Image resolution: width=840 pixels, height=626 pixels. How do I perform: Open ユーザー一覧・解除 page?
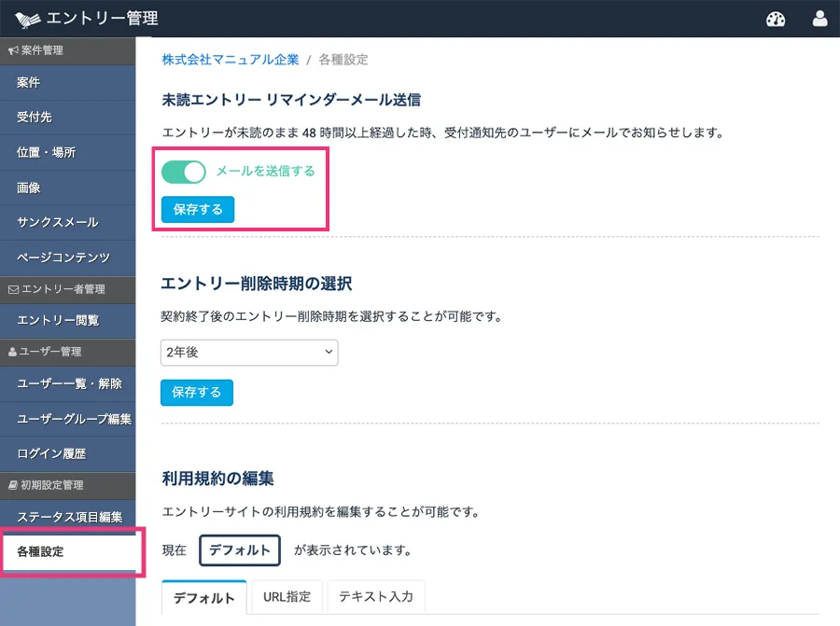69,383
